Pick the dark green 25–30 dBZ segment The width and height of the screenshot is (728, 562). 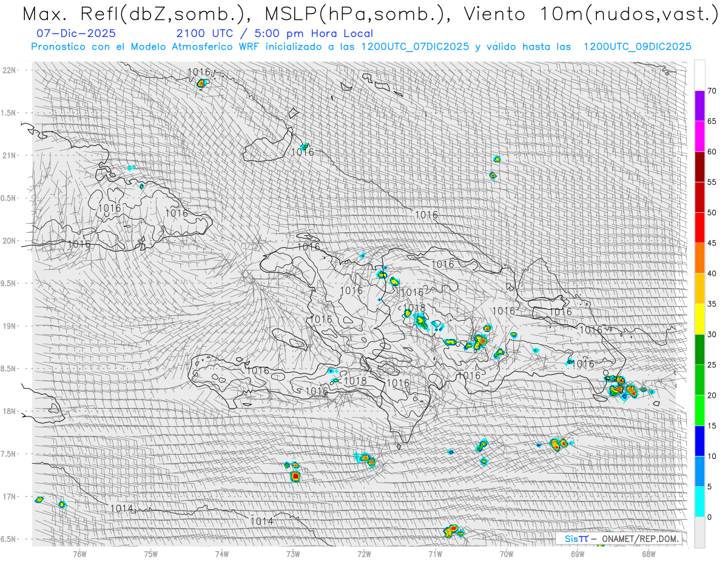coord(699,349)
